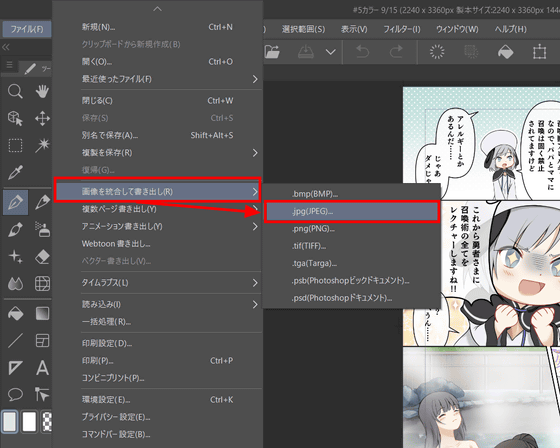Image resolution: width=560 pixels, height=448 pixels.
Task: Select the Zoom magnifier tool
Action: [x=15, y=91]
